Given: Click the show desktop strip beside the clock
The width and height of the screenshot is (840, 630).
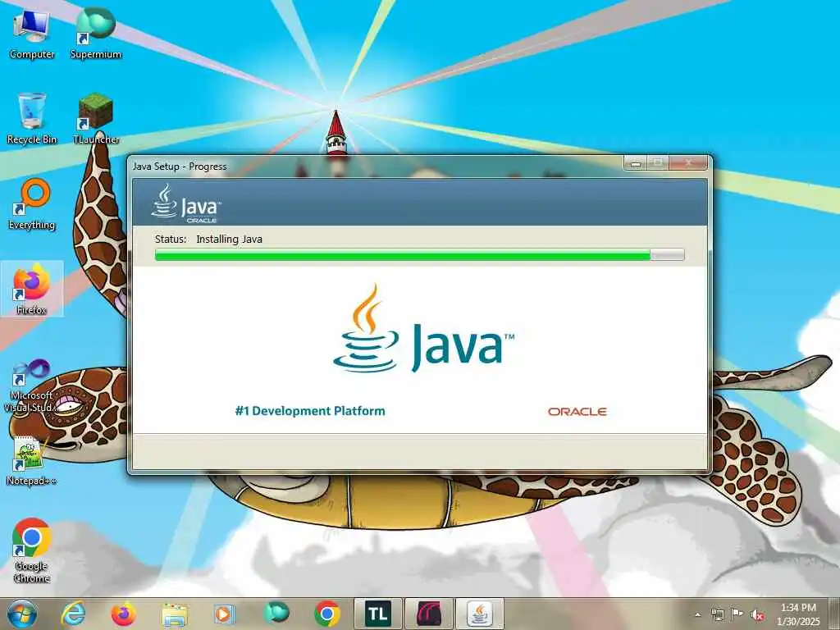Looking at the screenshot, I should (x=834, y=614).
